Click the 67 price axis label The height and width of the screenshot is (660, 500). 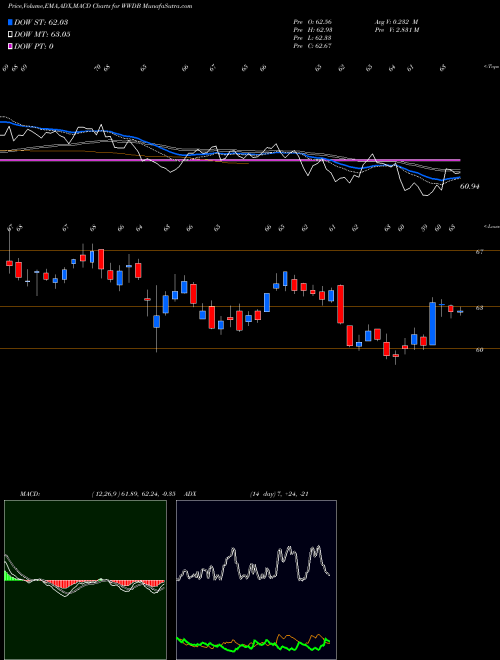point(479,252)
